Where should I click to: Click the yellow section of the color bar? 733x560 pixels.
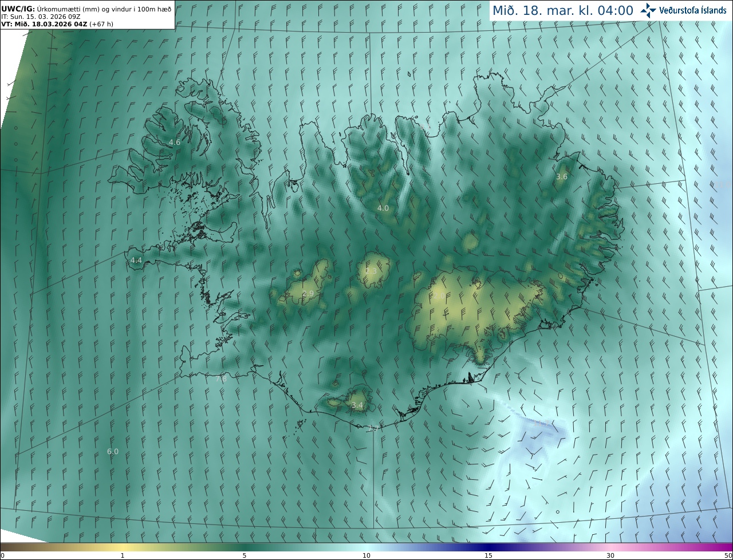pyautogui.click(x=123, y=547)
